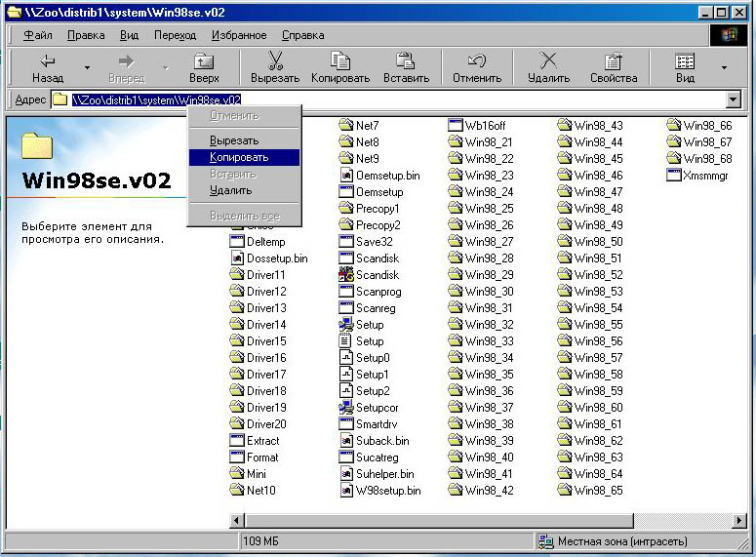Select the Win98_66 cabinet icon
Screen dimensions: 756x557
[673, 126]
